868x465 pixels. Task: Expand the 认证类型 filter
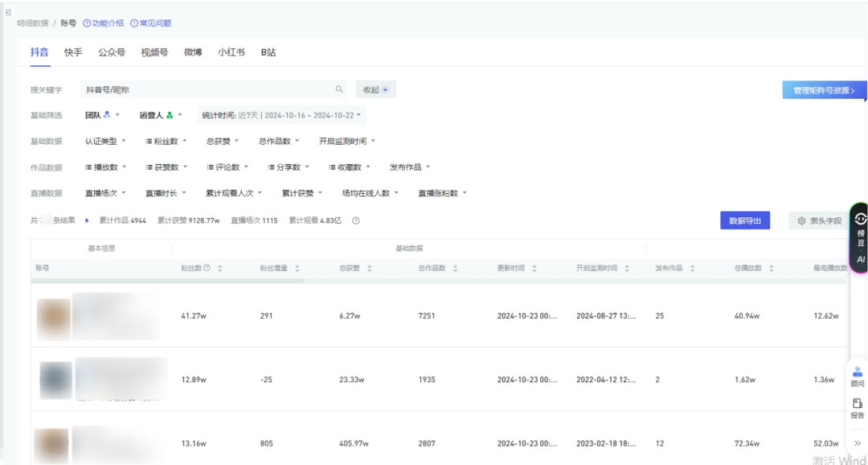coord(105,142)
